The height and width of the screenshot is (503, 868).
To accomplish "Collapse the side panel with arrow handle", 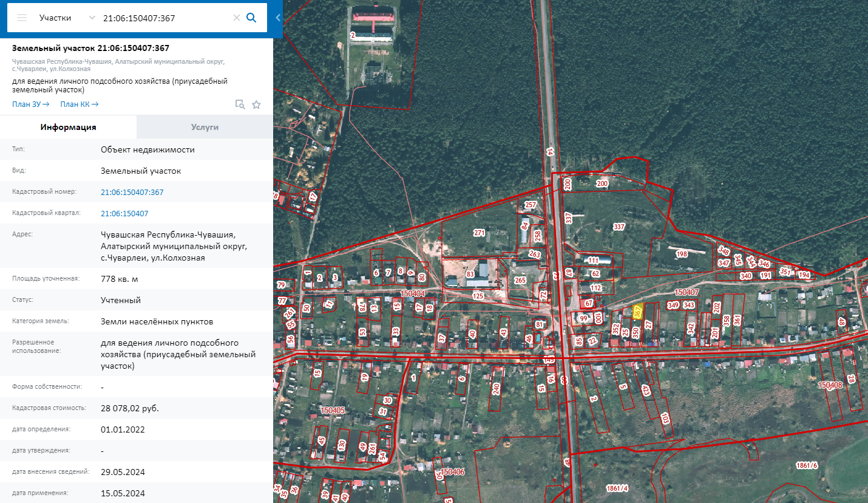I will [x=278, y=18].
